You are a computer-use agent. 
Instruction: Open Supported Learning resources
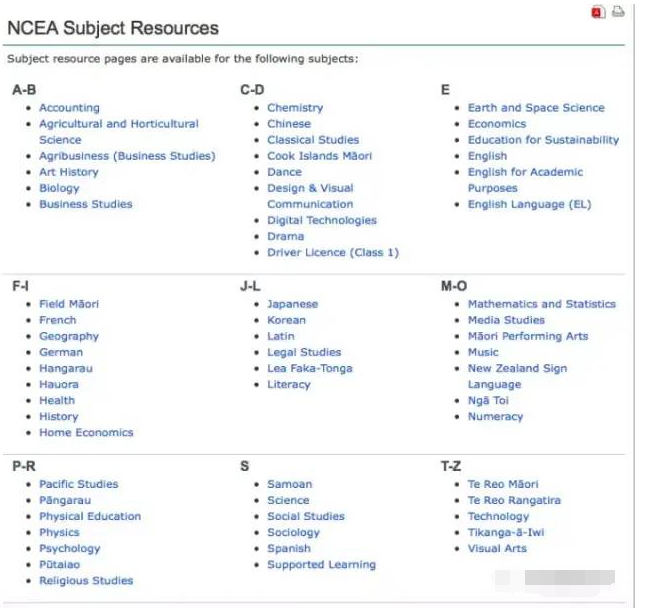tap(321, 565)
